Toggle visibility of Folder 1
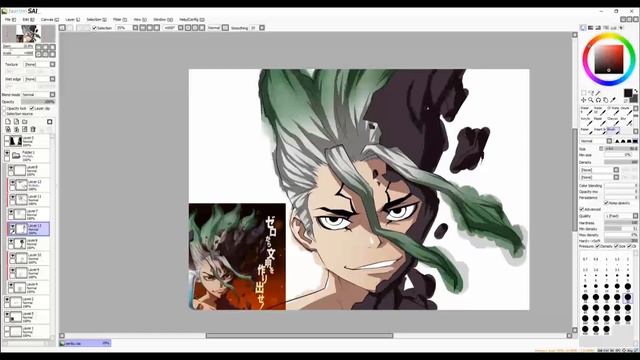Viewport: 640px width, 360px height. (7, 153)
